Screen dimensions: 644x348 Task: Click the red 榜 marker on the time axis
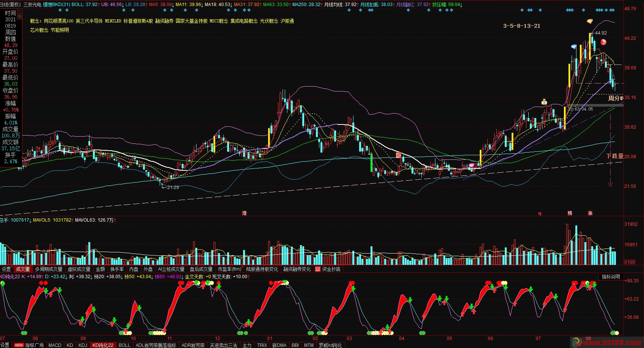coord(570,213)
